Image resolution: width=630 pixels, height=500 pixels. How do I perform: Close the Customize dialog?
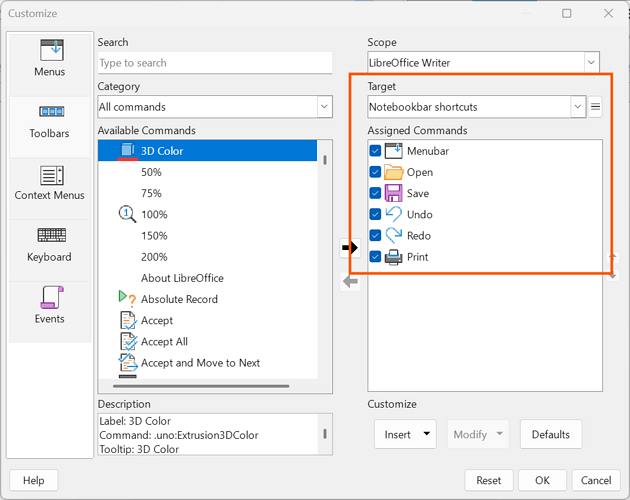tap(608, 14)
